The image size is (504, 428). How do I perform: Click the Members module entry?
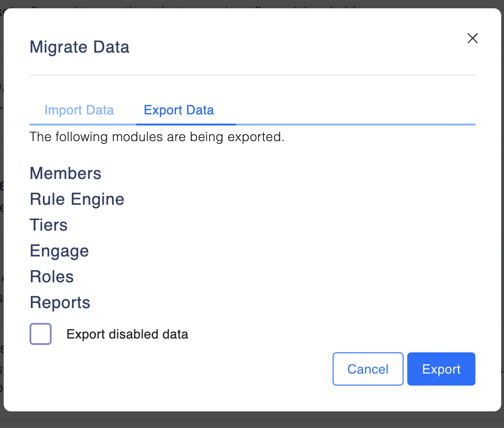pos(65,173)
